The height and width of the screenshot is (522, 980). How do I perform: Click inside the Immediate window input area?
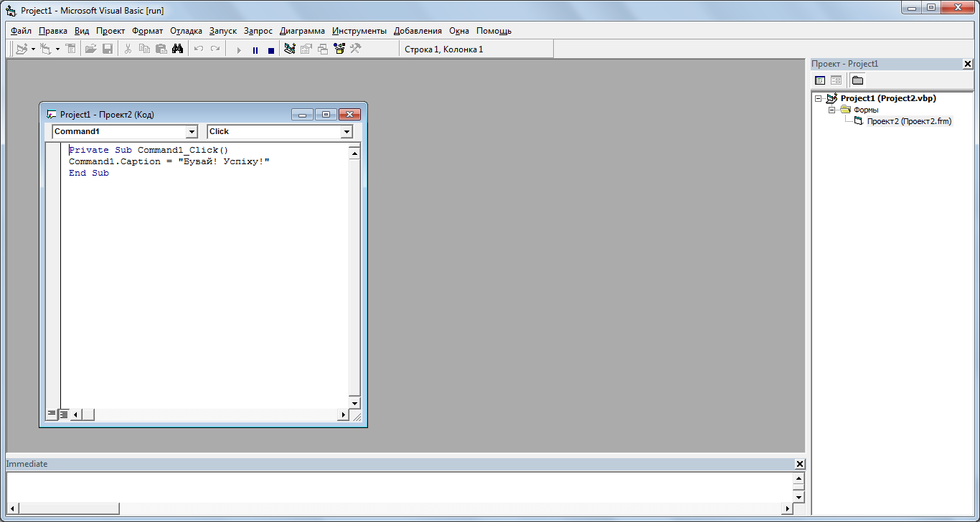click(x=399, y=487)
